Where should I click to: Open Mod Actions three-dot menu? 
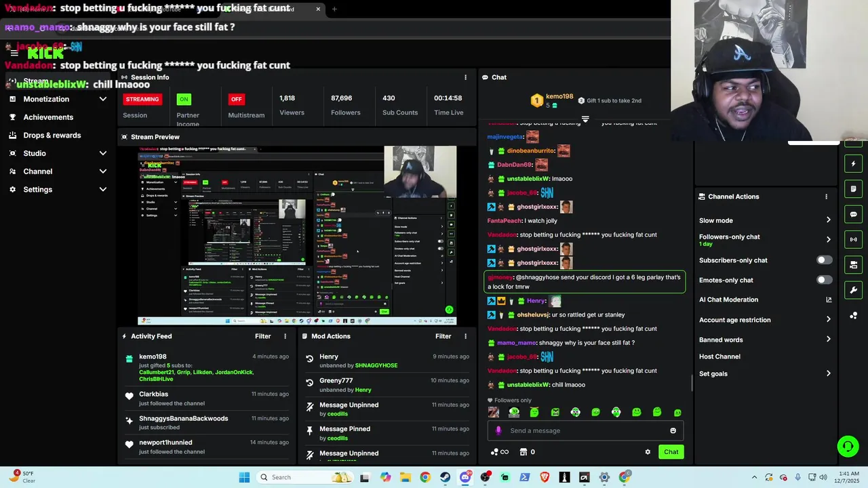point(465,336)
